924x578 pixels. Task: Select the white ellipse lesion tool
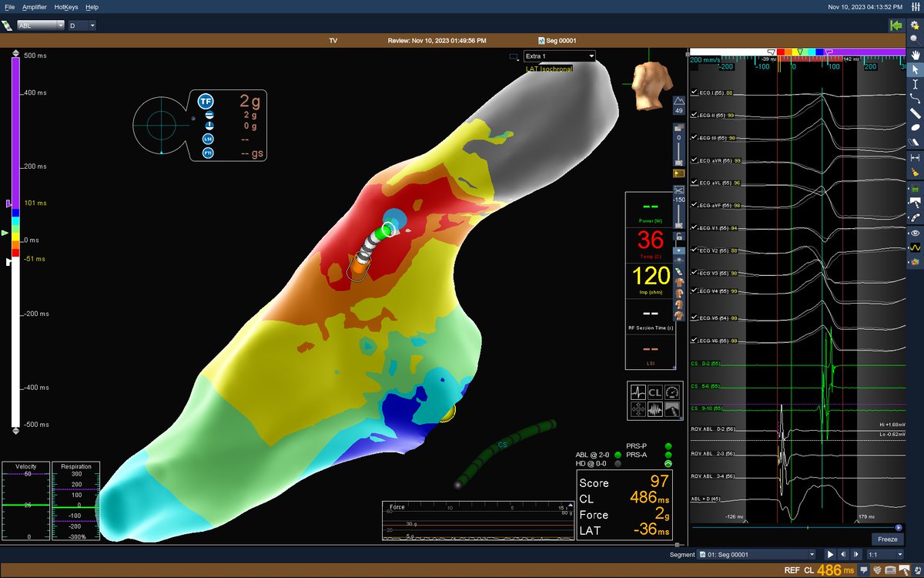[x=915, y=128]
